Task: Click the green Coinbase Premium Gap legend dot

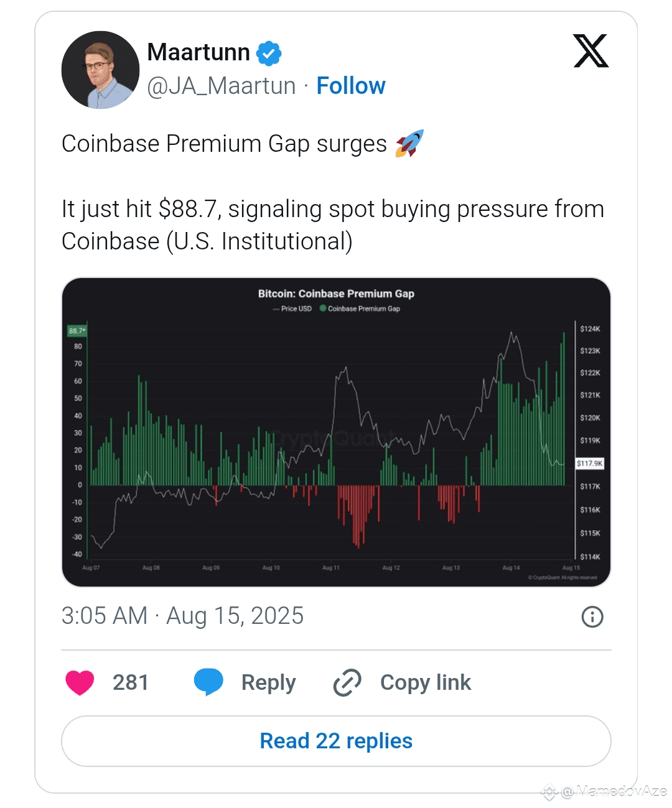Action: 323,308
